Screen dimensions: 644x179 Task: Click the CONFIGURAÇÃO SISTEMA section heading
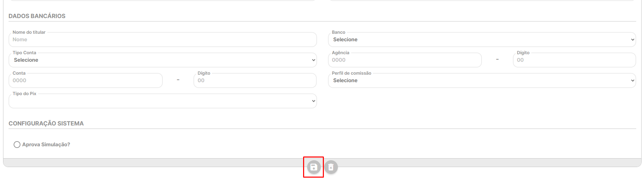pyautogui.click(x=46, y=123)
